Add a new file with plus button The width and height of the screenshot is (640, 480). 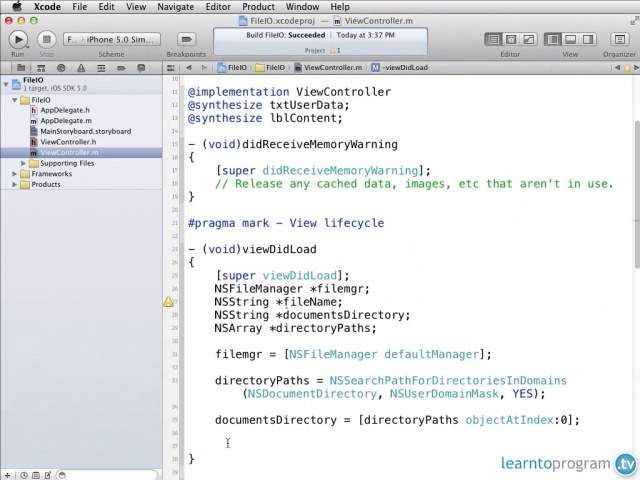tap(8, 475)
